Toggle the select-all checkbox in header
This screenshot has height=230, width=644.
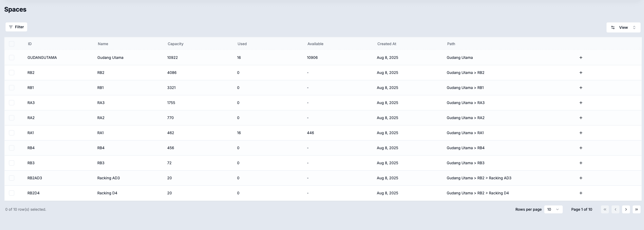12,44
